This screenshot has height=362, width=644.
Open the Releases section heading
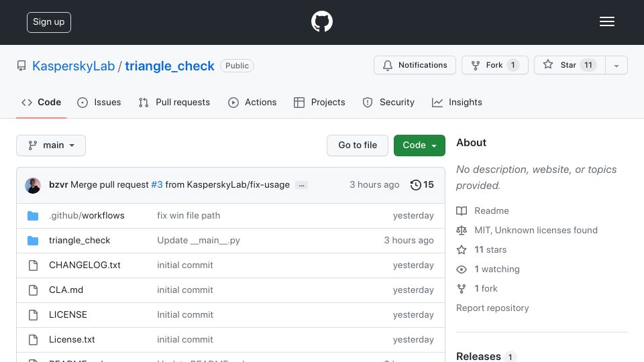pyautogui.click(x=478, y=356)
